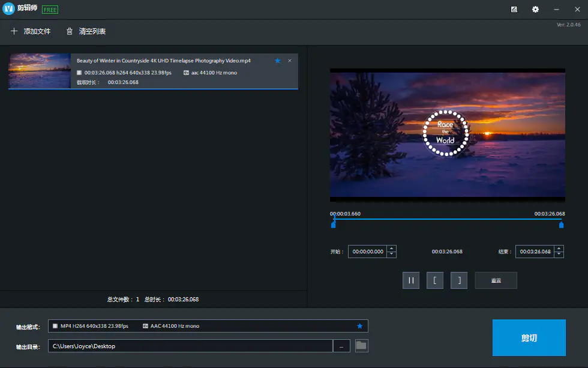Open the feedback edit icon in title bar
The image size is (588, 368).
(x=514, y=10)
